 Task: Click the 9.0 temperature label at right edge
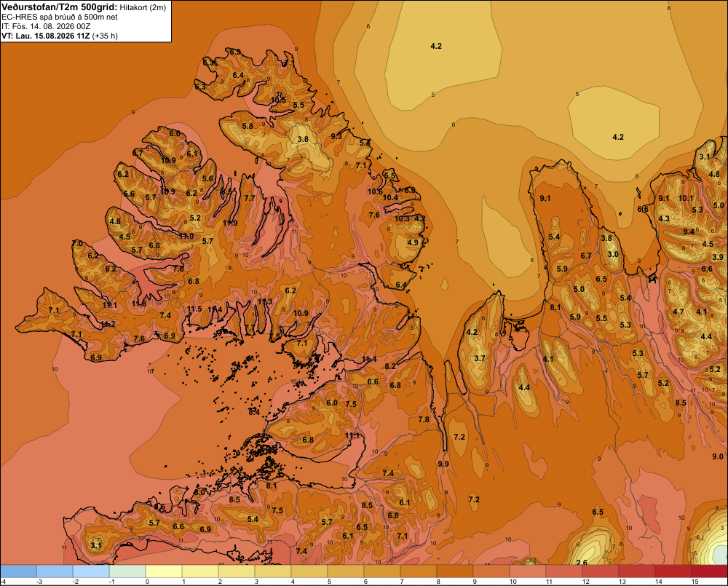tap(718, 457)
